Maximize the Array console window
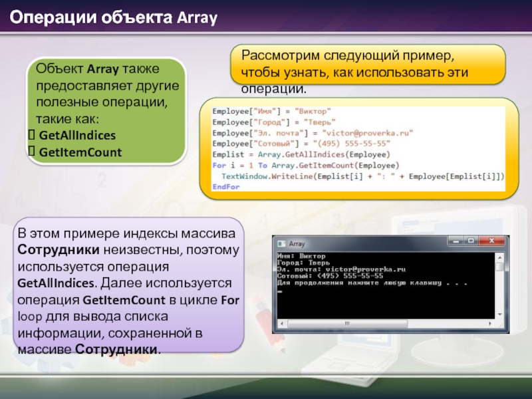 (471, 241)
